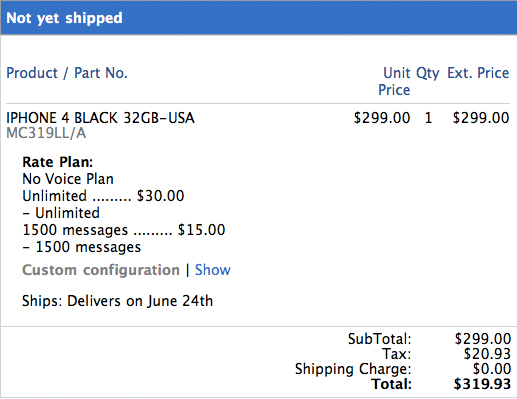
Task: Click the part number MC319LL/A
Action: [46, 133]
